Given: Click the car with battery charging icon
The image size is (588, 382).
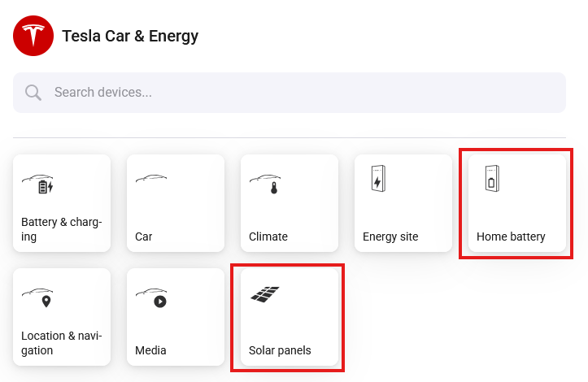Looking at the screenshot, I should pyautogui.click(x=37, y=184).
